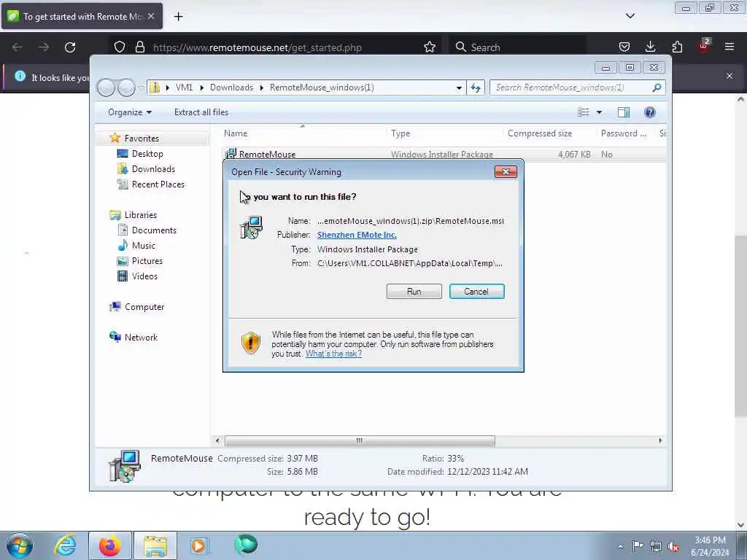Expand the view options dropdown arrow
This screenshot has height=560, width=747.
click(x=599, y=112)
